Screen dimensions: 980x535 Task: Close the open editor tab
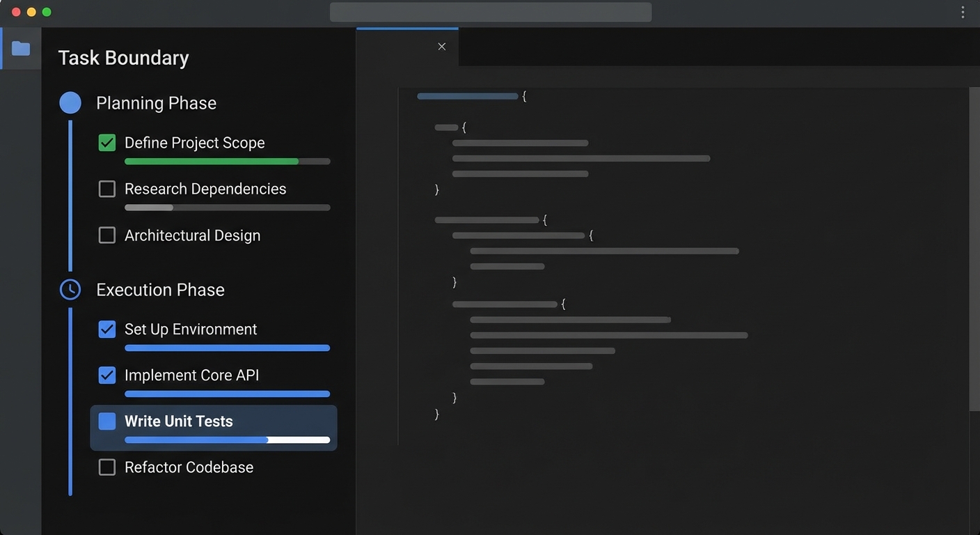tap(442, 47)
